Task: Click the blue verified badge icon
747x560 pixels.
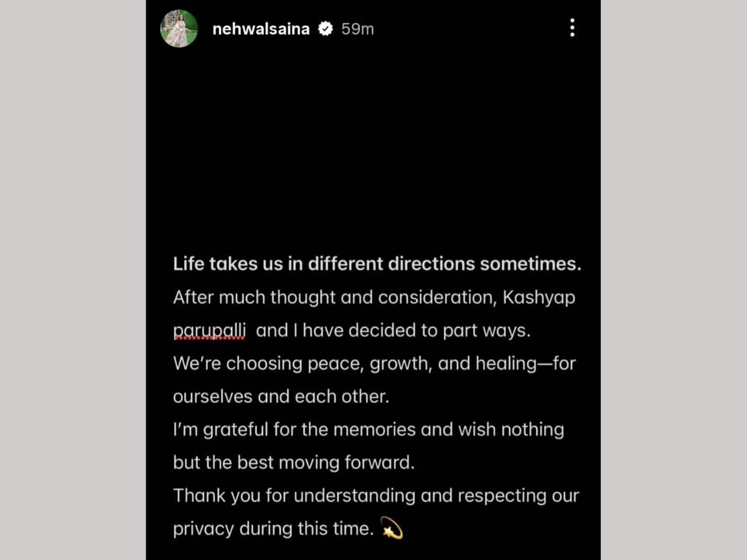Action: click(325, 29)
